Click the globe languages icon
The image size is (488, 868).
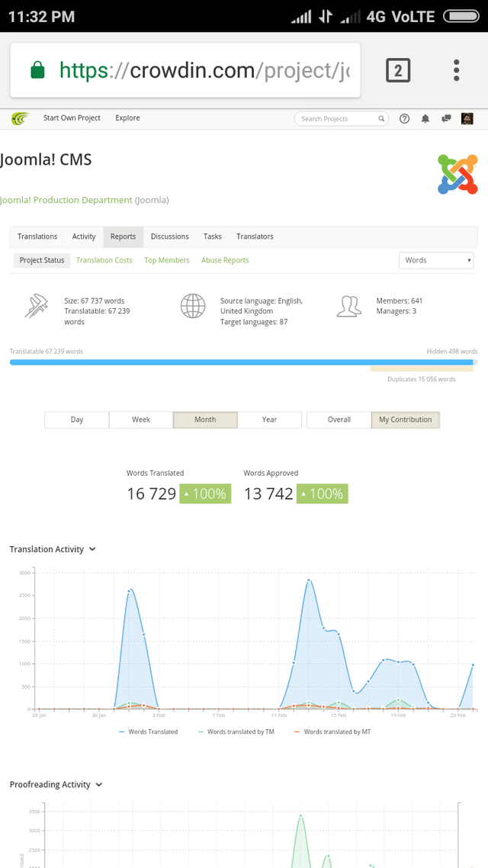193,306
